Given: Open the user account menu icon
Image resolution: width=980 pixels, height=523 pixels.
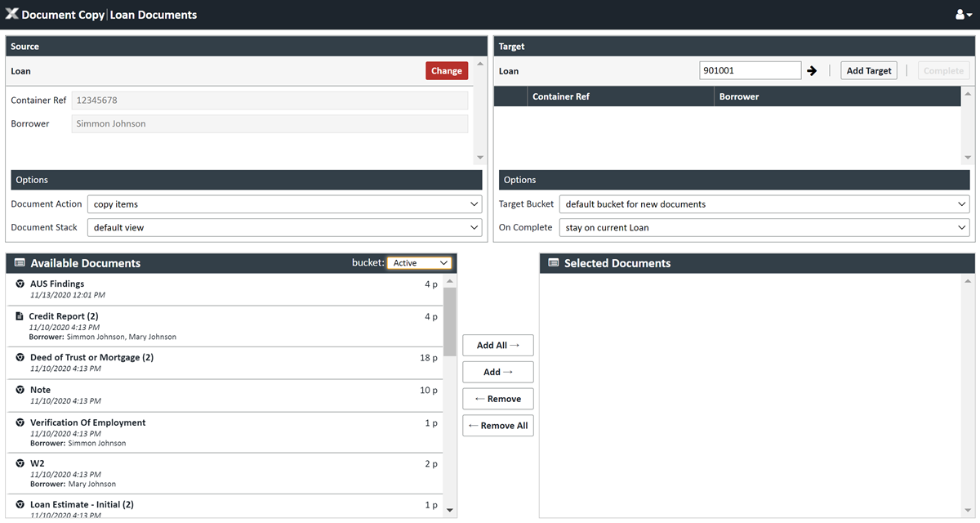Looking at the screenshot, I should click(x=963, y=15).
